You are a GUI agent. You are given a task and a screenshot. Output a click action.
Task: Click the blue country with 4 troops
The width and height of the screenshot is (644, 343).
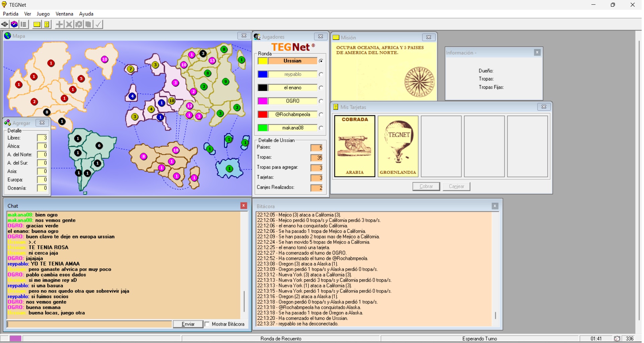[132, 96]
